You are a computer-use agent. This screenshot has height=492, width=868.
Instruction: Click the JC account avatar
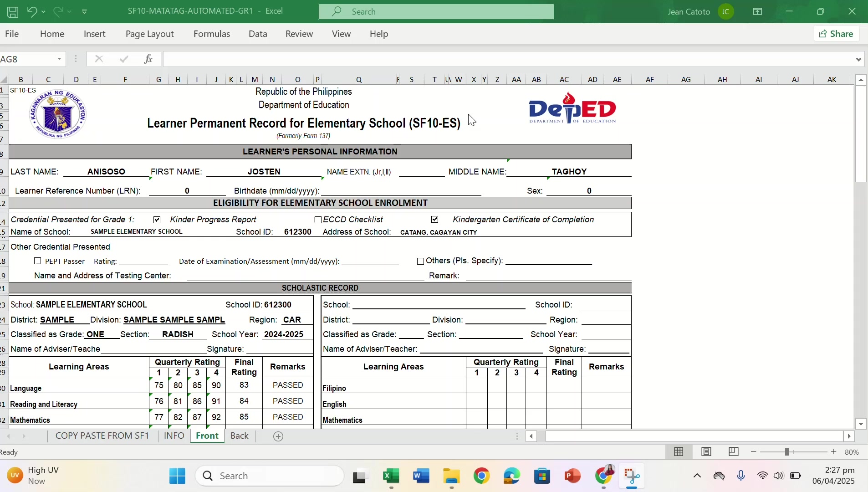[725, 11]
